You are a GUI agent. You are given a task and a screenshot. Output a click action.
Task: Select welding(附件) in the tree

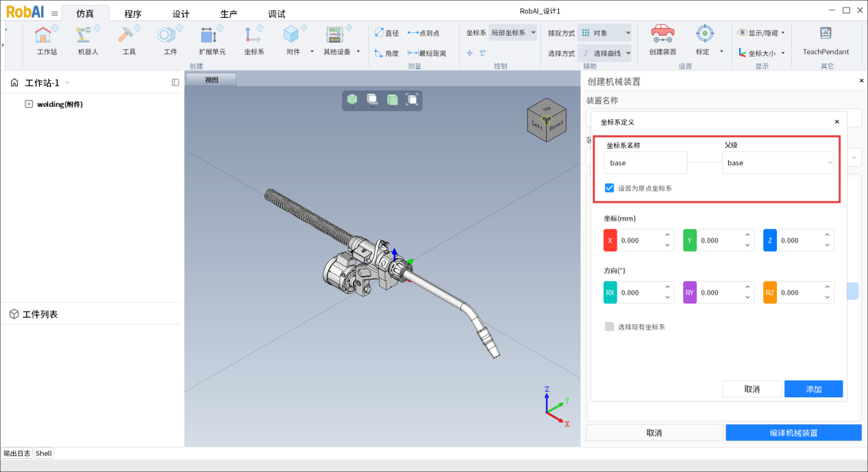[x=60, y=104]
